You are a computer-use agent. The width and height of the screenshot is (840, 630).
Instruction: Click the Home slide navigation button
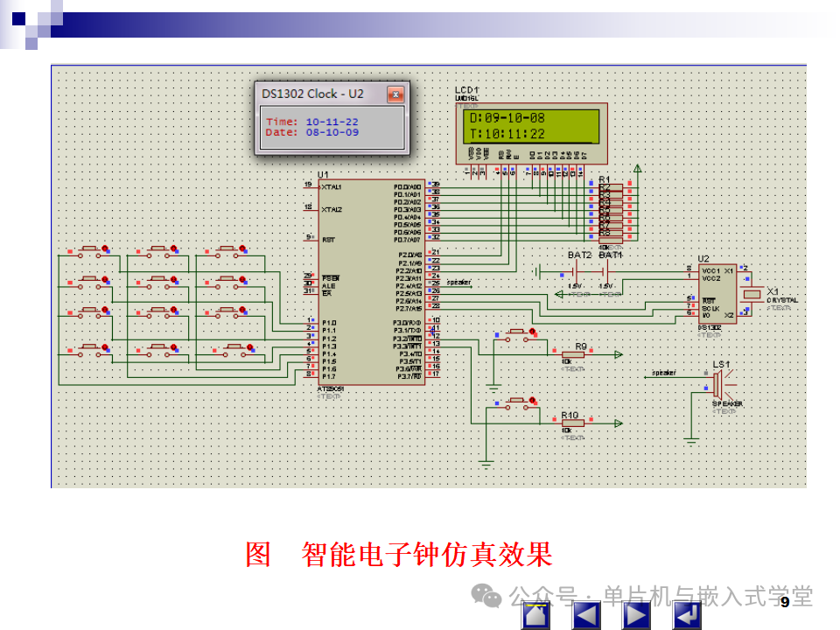coord(535,615)
